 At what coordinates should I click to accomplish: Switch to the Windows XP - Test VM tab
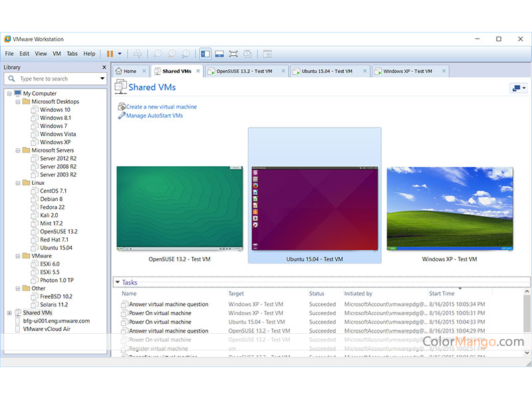[x=407, y=71]
